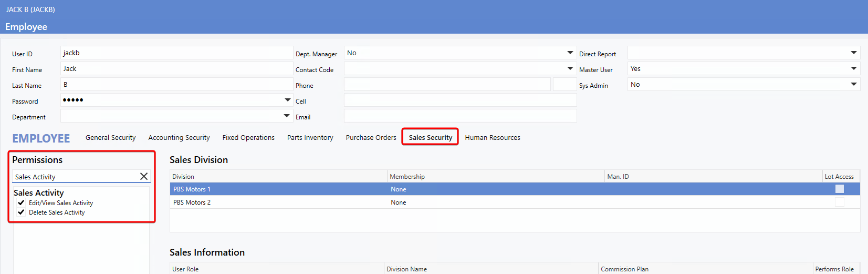The height and width of the screenshot is (274, 868).
Task: Click into the Email input field
Action: click(x=460, y=116)
